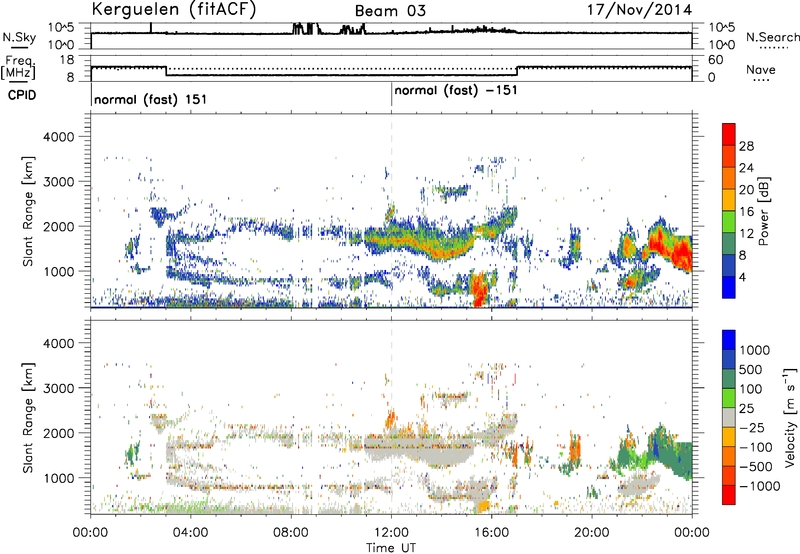Click the 'Power [dB]' colorbar label
This screenshot has width=800, height=554.
763,211
